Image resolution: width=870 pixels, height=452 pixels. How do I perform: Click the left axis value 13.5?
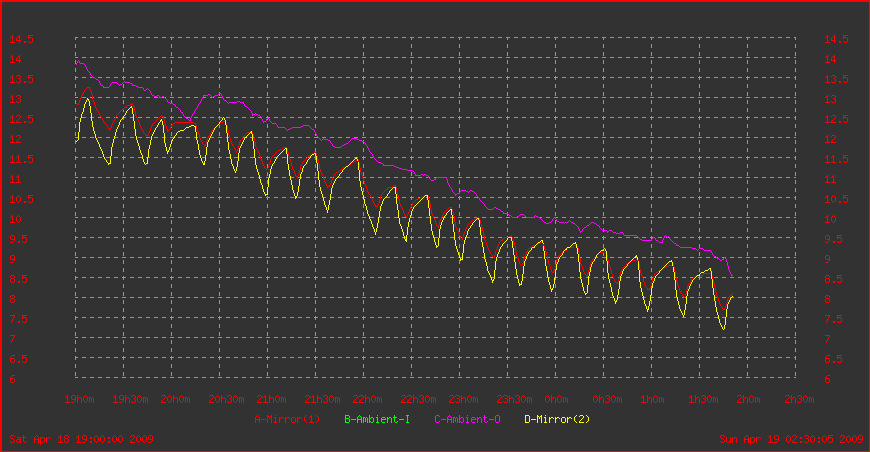coord(21,79)
